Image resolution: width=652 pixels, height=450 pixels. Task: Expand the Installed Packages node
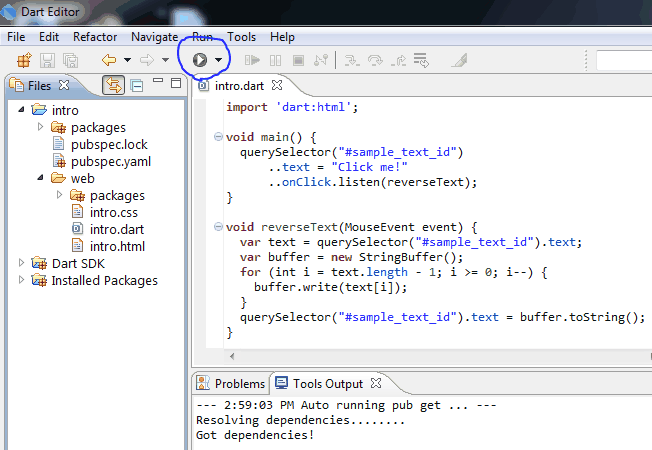tap(21, 280)
